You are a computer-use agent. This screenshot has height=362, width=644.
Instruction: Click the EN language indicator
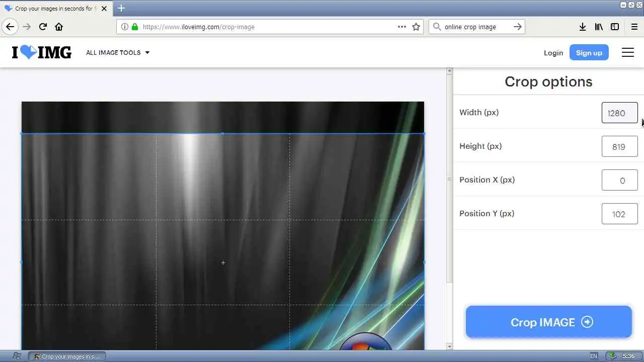[594, 356]
